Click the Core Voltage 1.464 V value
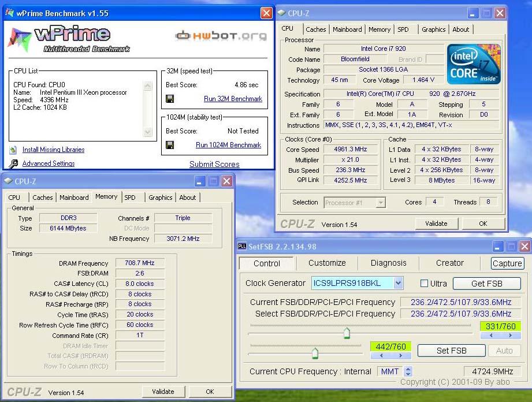This screenshot has height=402, width=532. (x=423, y=80)
